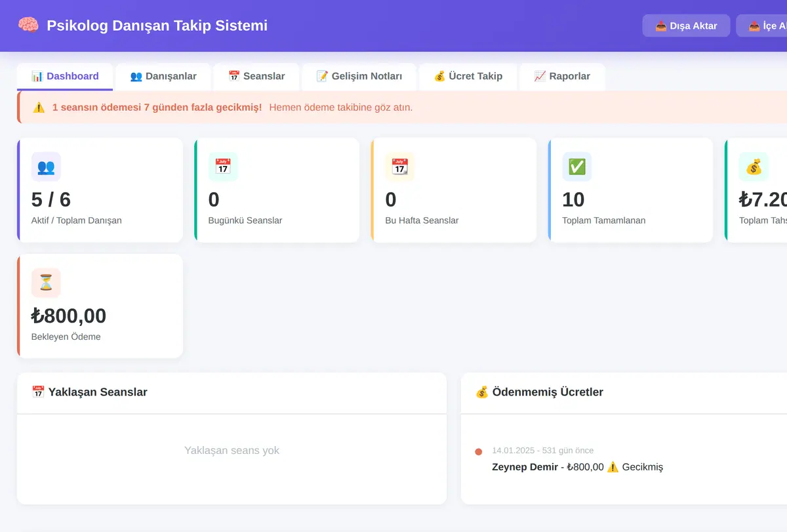Click the red dot marker next to Zeynep Demir
This screenshot has width=787, height=532.
[478, 452]
